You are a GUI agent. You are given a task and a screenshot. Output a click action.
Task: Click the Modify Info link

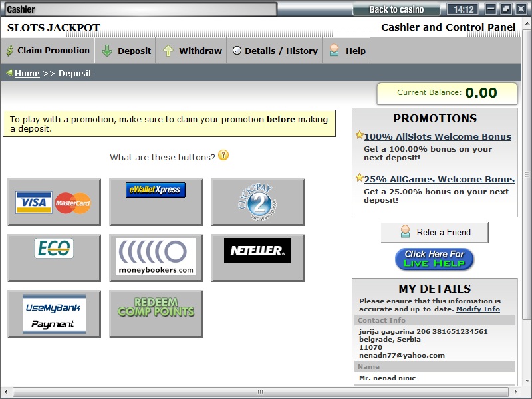pos(477,309)
